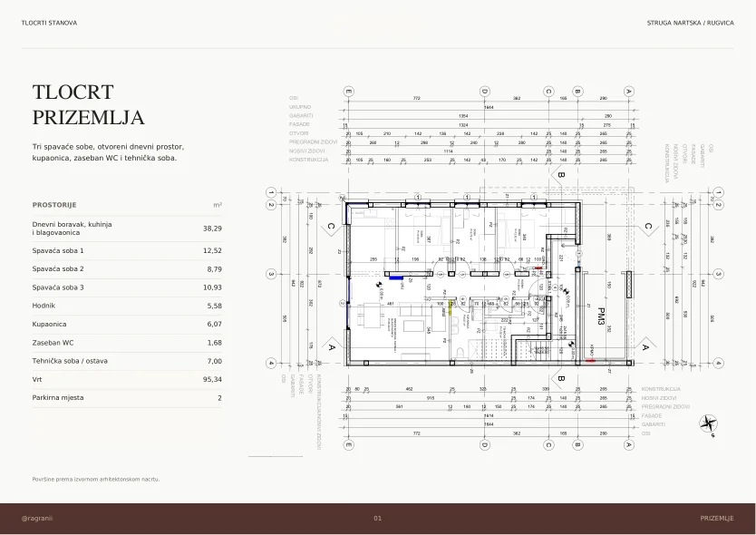This screenshot has height=535, width=756.
Task: Select the "TLOCRTI STANOVA" header text
Action: (49, 23)
